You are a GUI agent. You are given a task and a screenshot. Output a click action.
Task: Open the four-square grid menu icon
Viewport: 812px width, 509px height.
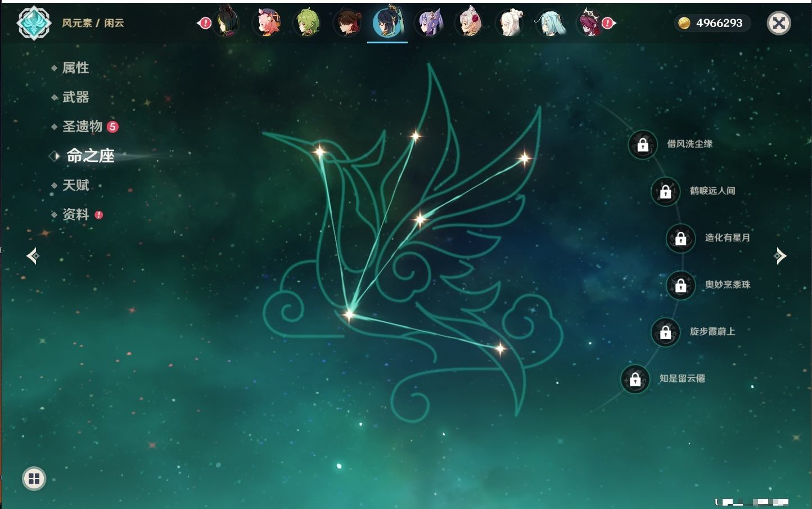(34, 479)
